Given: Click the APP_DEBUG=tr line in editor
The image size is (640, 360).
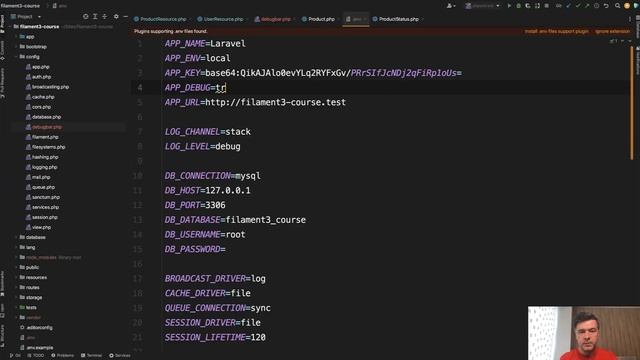Looking at the screenshot, I should (195, 88).
